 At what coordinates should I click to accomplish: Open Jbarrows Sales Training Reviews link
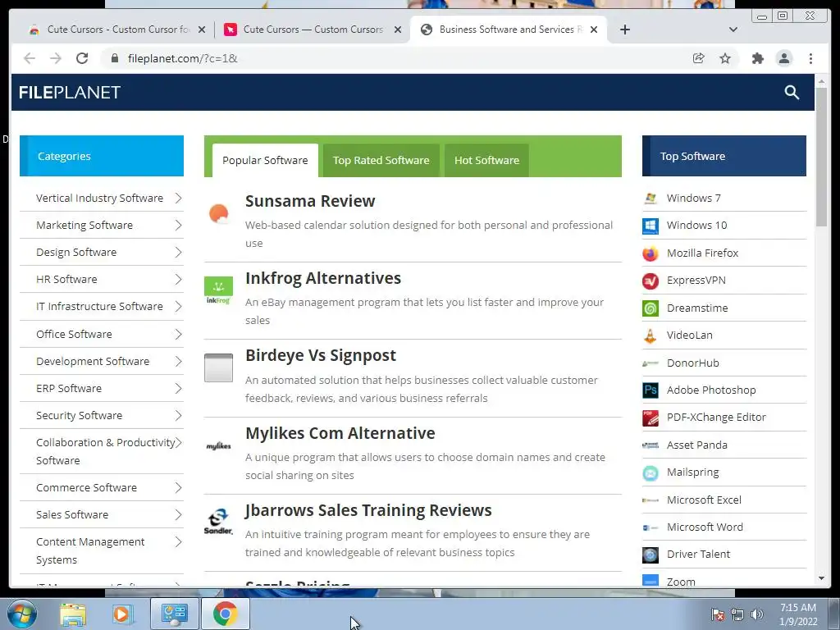(368, 510)
